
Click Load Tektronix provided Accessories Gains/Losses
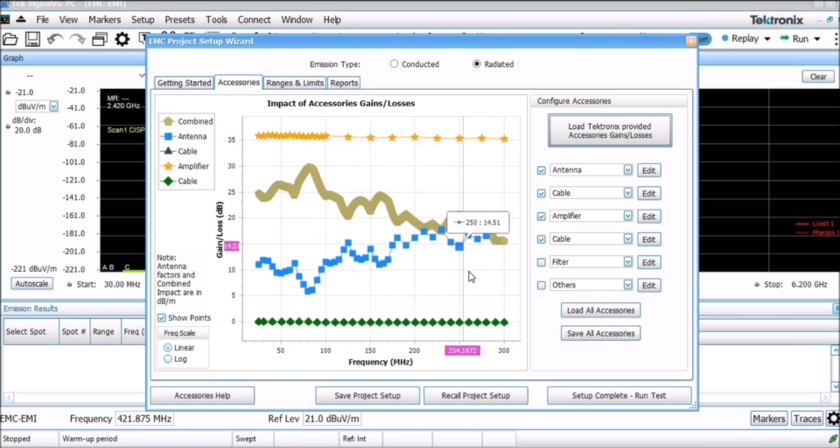click(x=609, y=130)
